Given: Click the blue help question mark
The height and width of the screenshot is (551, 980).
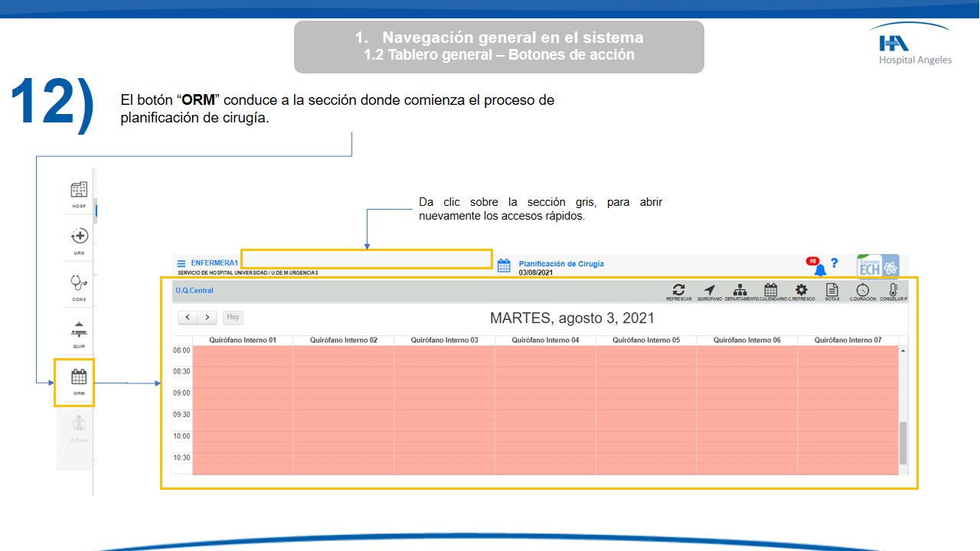Looking at the screenshot, I should (835, 263).
